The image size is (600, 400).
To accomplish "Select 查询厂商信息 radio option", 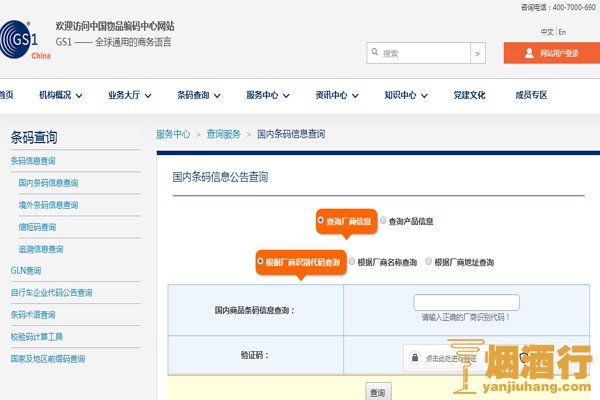I will click(321, 221).
